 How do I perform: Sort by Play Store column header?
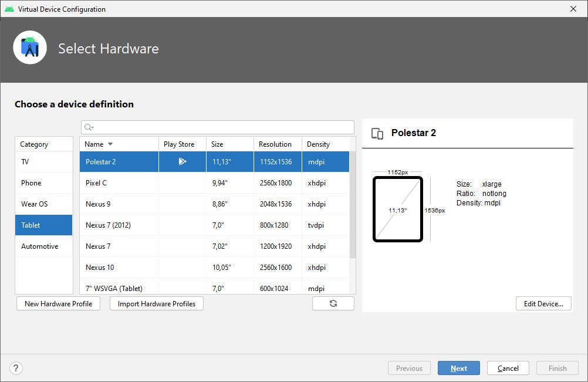click(x=183, y=144)
